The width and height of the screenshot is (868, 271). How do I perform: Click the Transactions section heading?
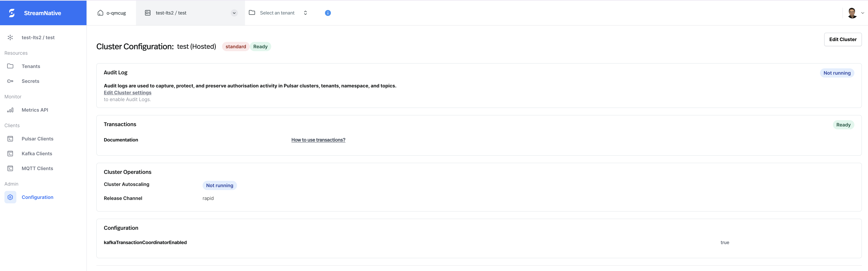point(120,124)
